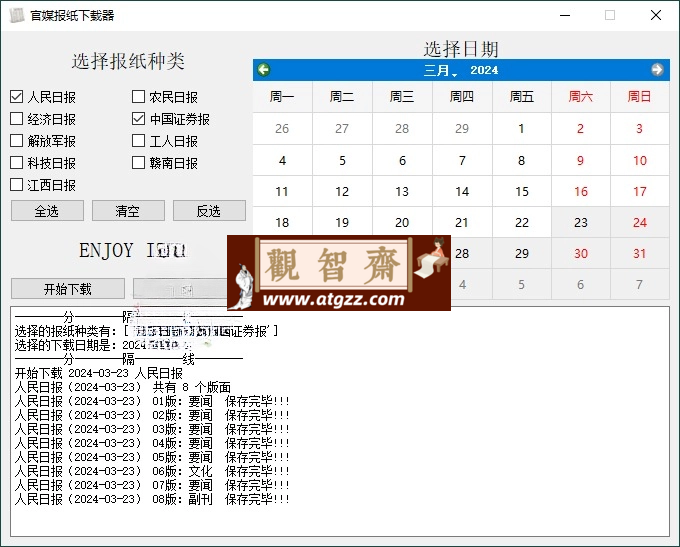Click the 周六 weekday header
Image resolution: width=680 pixels, height=547 pixels.
click(x=581, y=96)
